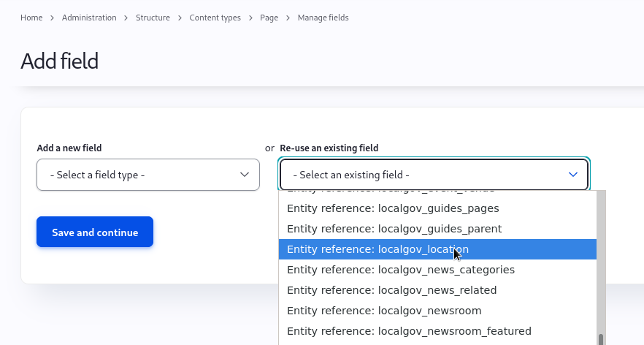Open Structure breadcrumb link
The width and height of the screenshot is (644, 345).
[153, 18]
